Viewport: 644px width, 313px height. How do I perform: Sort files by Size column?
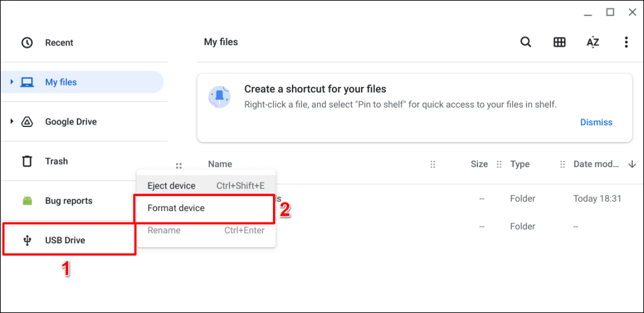pos(479,165)
